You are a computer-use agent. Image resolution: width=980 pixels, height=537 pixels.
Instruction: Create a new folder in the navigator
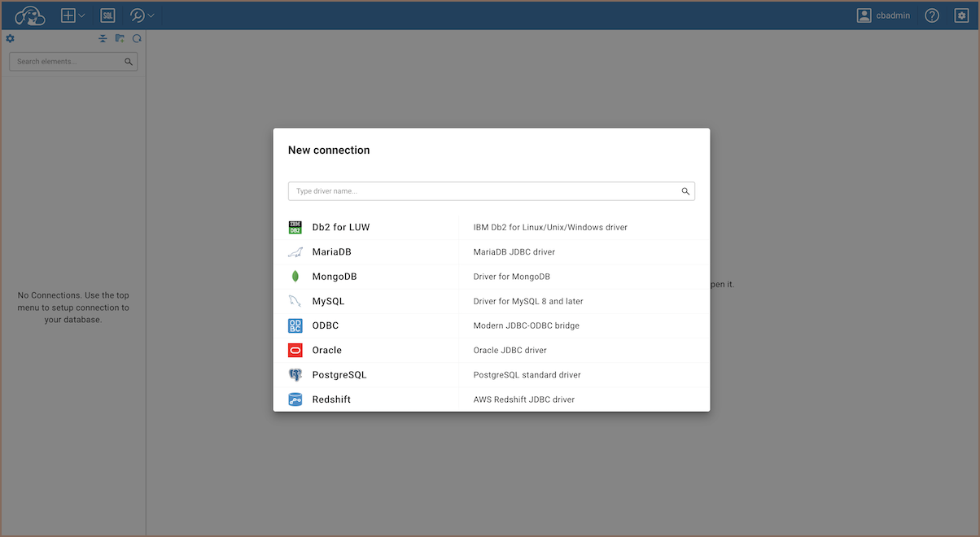[x=120, y=38]
